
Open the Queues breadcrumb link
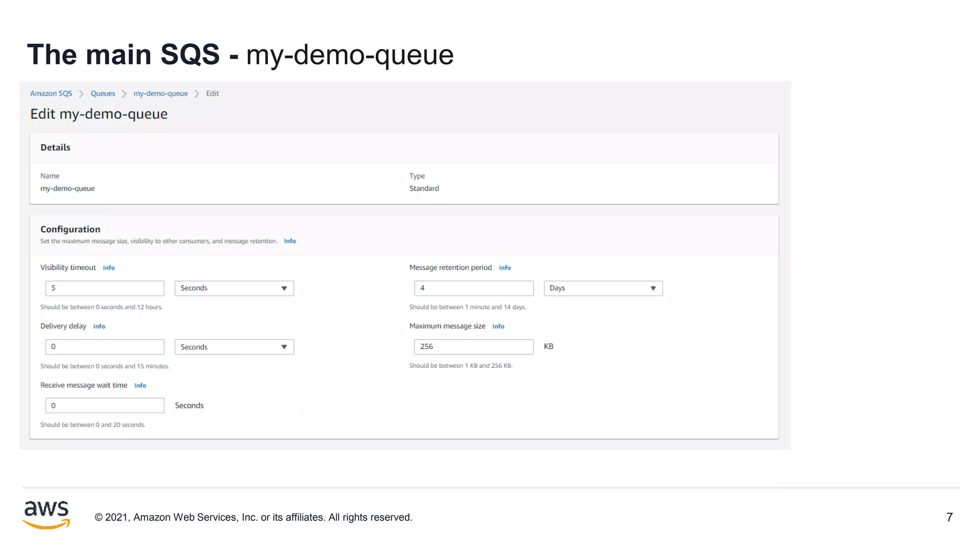pyautogui.click(x=103, y=93)
